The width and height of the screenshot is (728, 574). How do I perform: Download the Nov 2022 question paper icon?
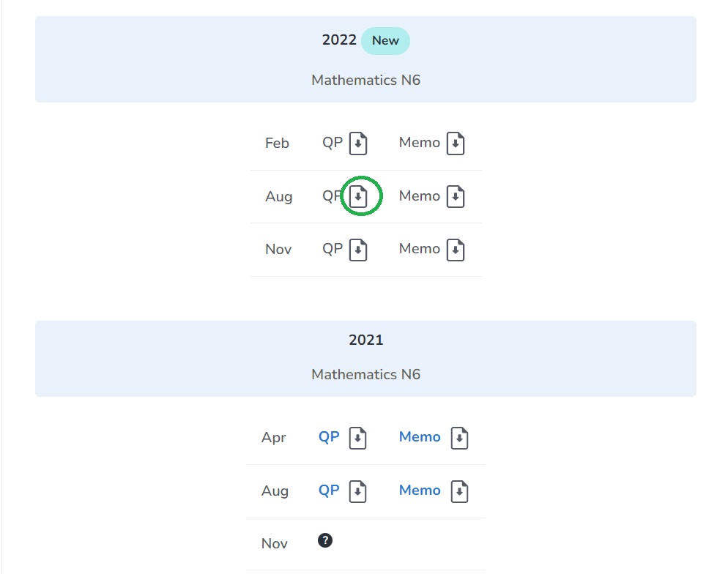click(357, 250)
